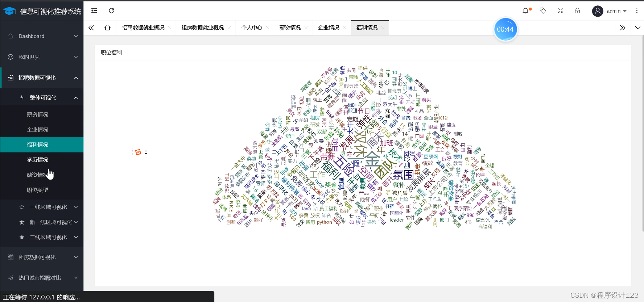Click the 信息可视化推荐系统 title

coord(50,12)
